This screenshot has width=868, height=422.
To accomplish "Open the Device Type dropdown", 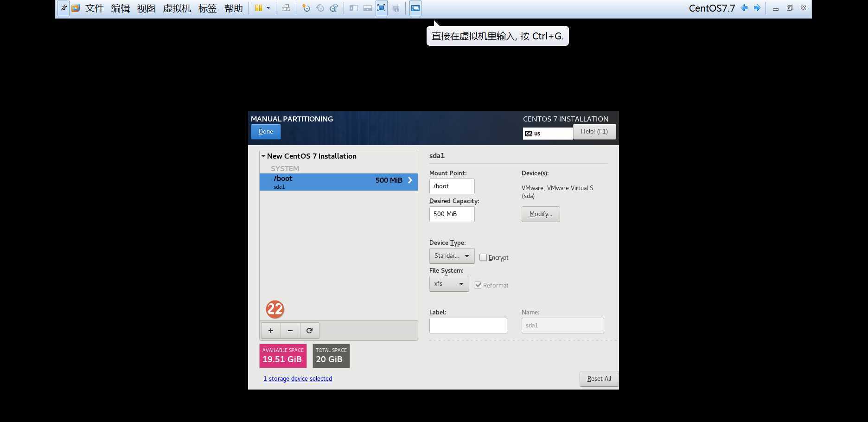I will [x=452, y=256].
